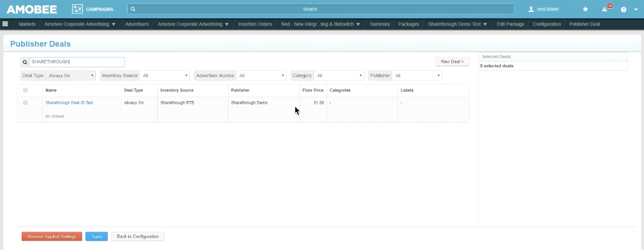The width and height of the screenshot is (644, 250).
Task: Click the ned.blaine username
Action: (548, 9)
